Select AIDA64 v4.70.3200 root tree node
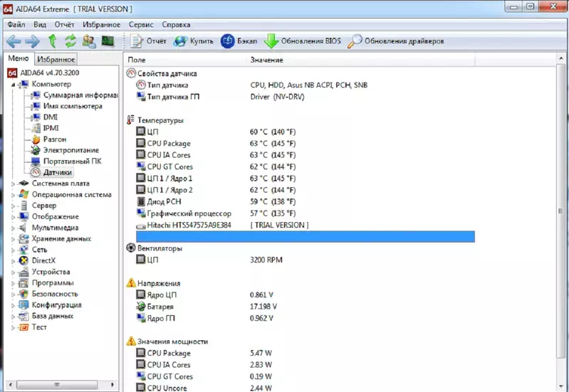The width and height of the screenshot is (569, 392). 43,73
